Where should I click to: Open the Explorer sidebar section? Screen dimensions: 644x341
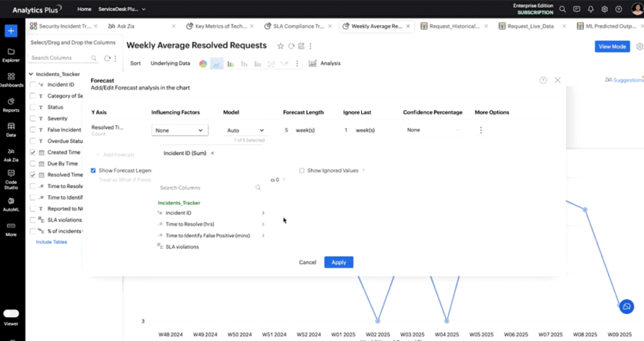11,55
